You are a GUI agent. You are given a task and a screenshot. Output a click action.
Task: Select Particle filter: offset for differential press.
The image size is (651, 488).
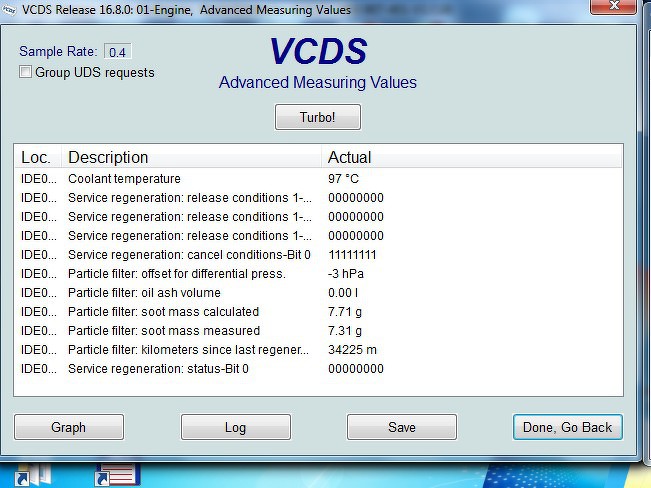[x=318, y=274]
